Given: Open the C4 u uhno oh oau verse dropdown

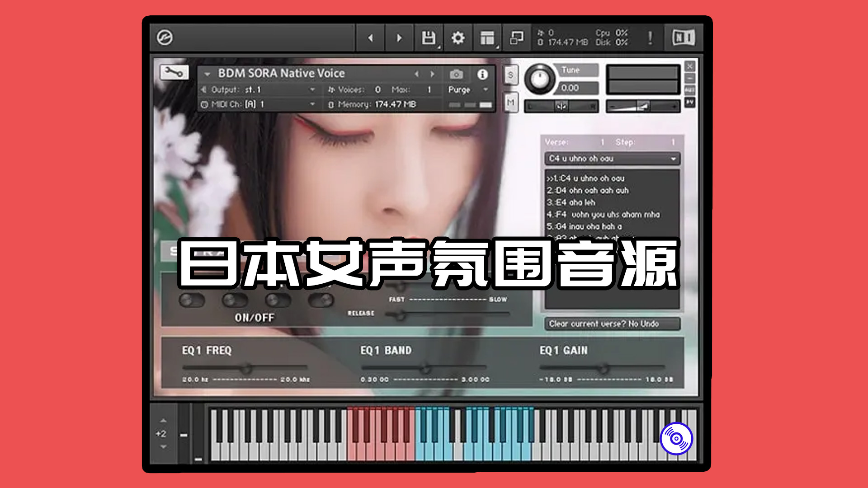Looking at the screenshot, I should pos(612,159).
